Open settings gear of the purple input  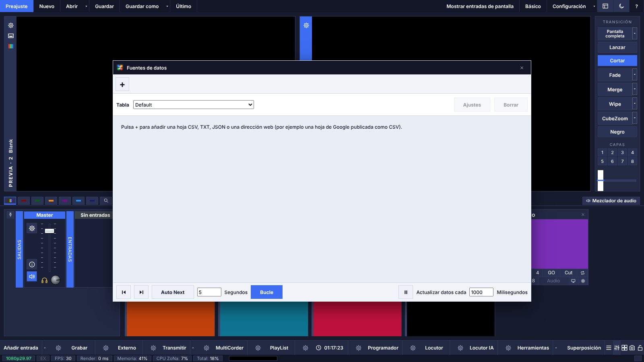click(583, 281)
